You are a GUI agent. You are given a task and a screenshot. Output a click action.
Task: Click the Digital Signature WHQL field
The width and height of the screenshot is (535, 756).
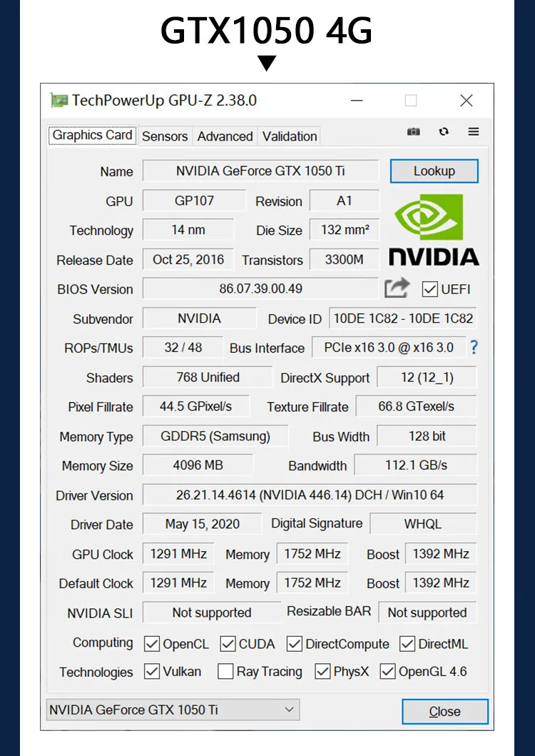tap(423, 524)
